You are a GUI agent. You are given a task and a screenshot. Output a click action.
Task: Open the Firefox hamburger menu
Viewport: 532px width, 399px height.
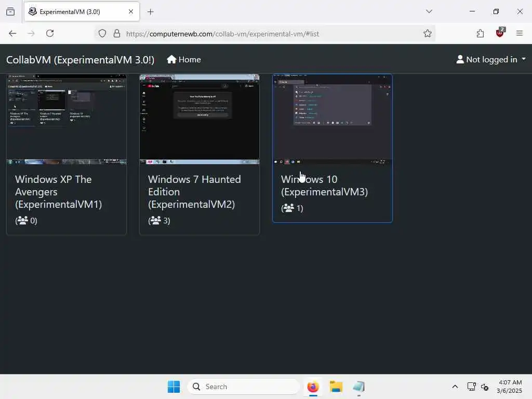pos(520,33)
